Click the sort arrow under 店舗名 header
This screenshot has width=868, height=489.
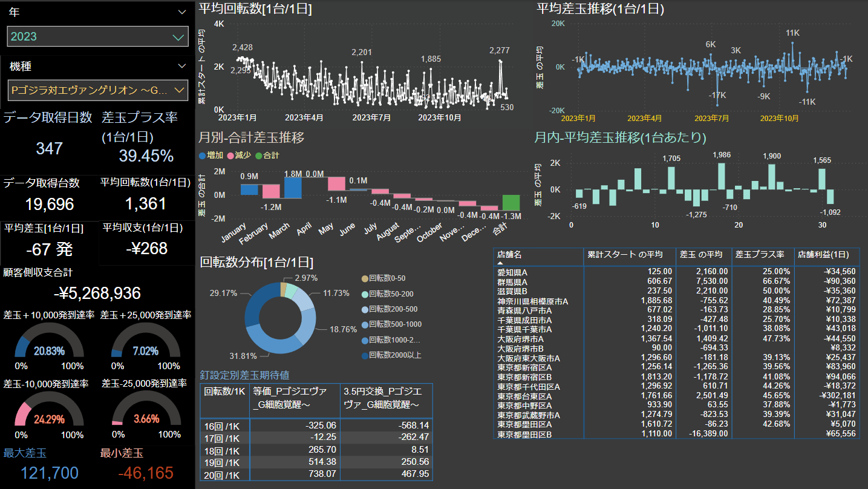pyautogui.click(x=500, y=263)
